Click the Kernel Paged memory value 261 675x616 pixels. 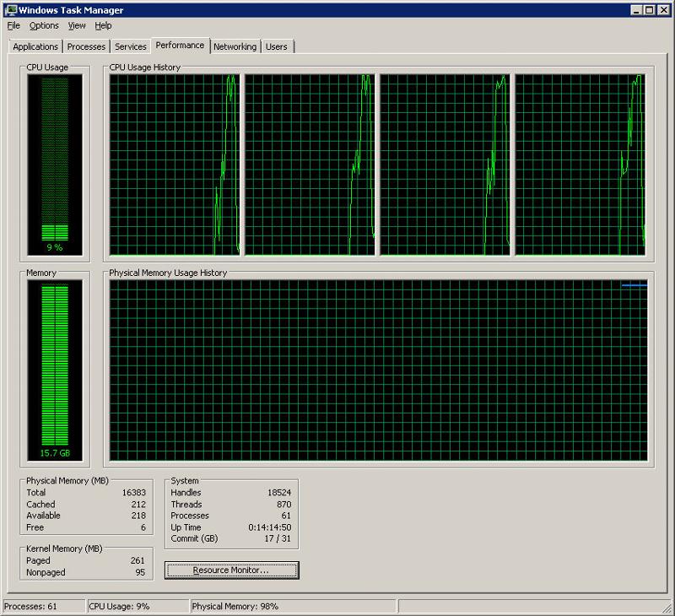coord(138,560)
